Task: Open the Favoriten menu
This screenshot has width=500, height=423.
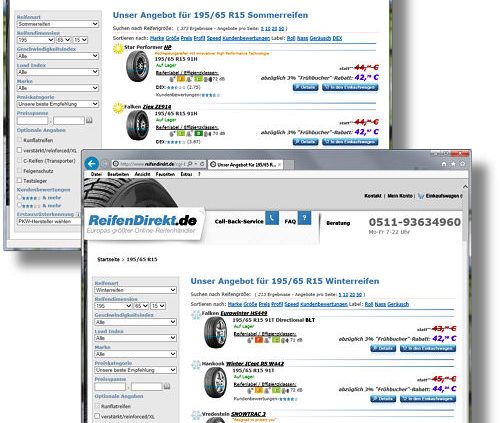Action: pyautogui.click(x=165, y=174)
